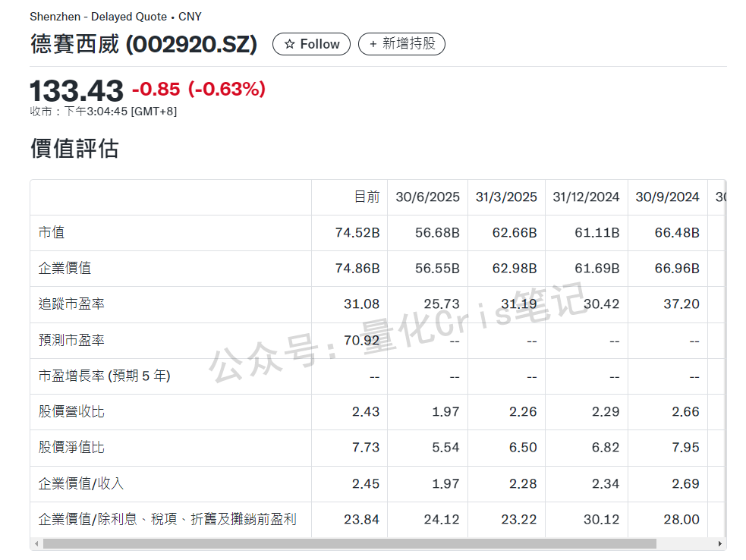
Task: Select the 30/9/2024 column header
Action: point(668,197)
